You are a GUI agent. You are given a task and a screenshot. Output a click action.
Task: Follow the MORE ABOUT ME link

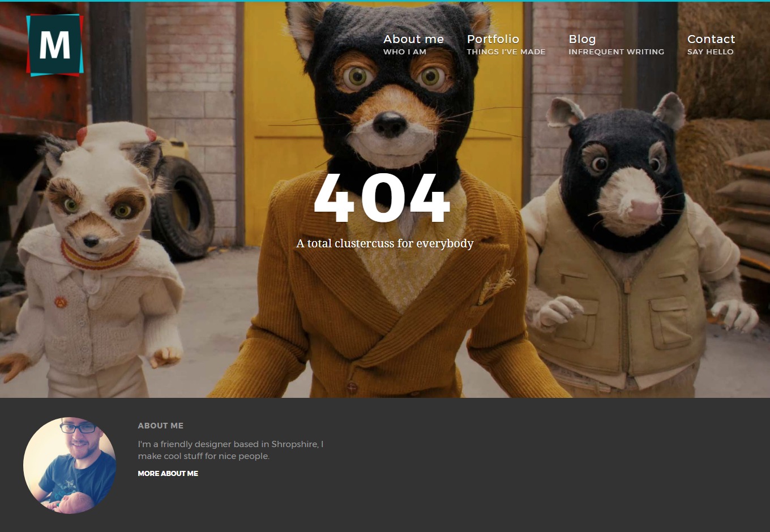click(x=168, y=474)
